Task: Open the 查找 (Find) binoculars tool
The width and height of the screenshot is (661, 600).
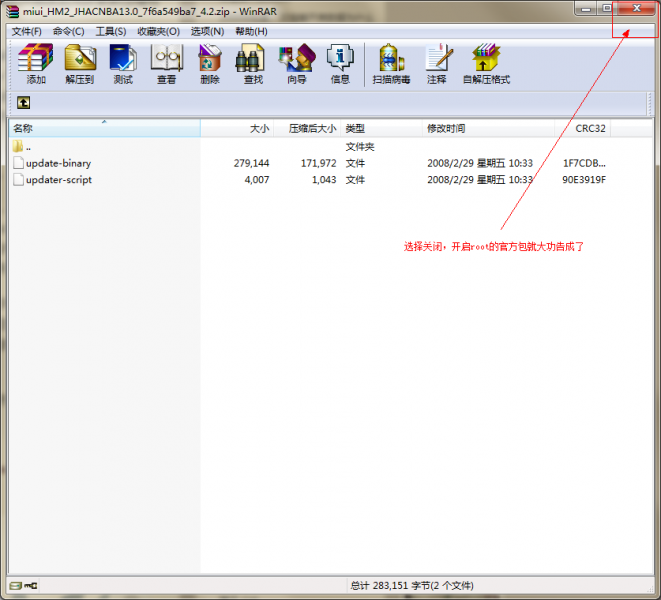Action: click(253, 63)
